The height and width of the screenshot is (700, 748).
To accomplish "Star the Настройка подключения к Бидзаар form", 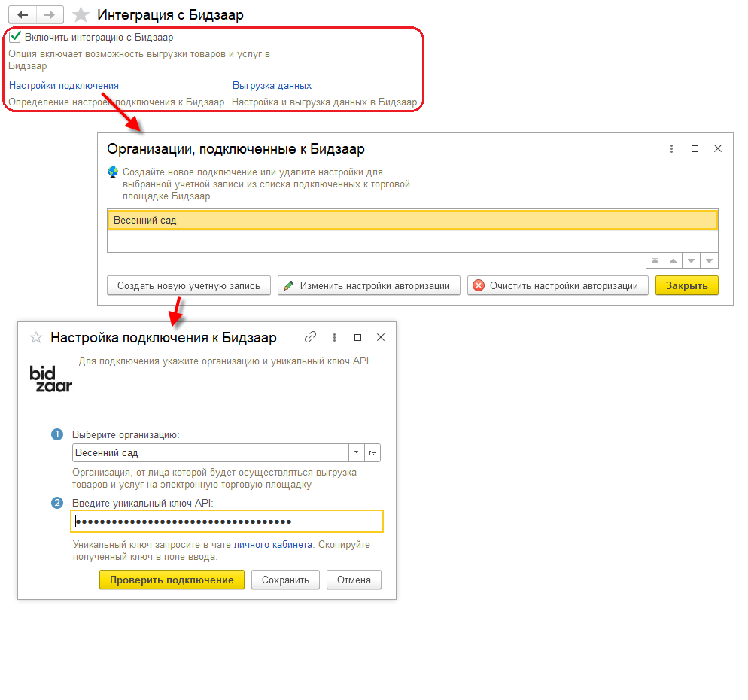I will pyautogui.click(x=36, y=338).
